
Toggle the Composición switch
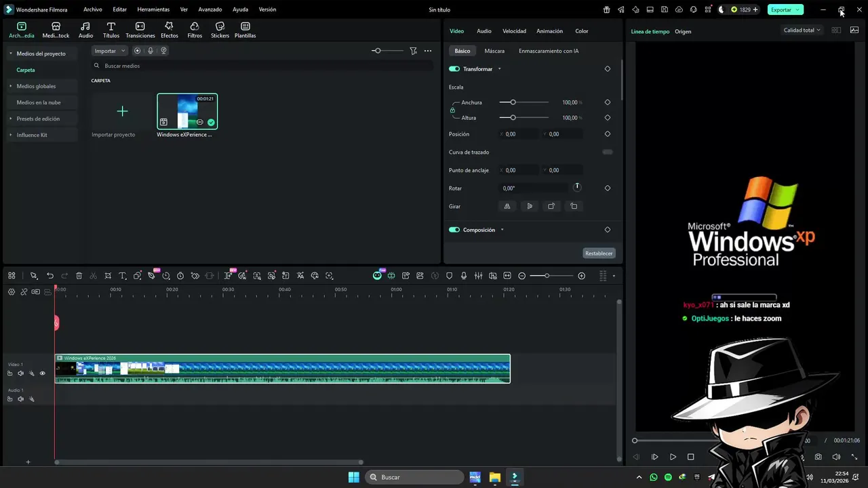[x=454, y=230]
